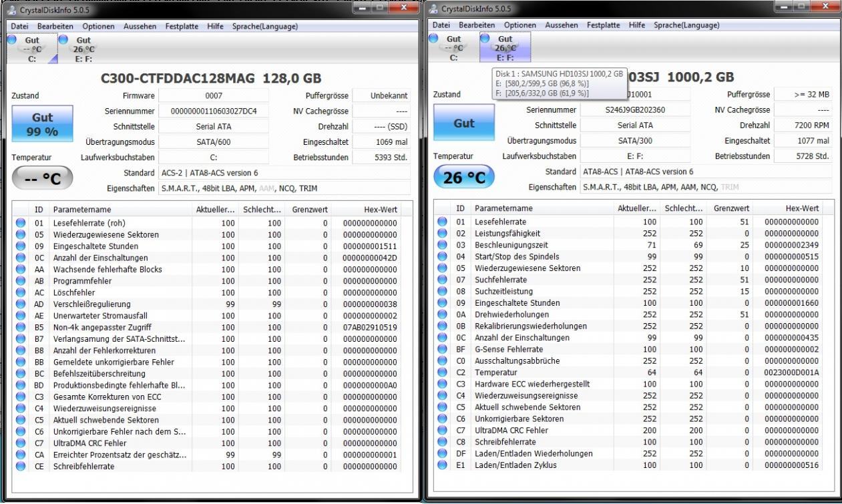This screenshot has width=842, height=504.
Task: Click Gut health status in right window
Action: [x=464, y=122]
